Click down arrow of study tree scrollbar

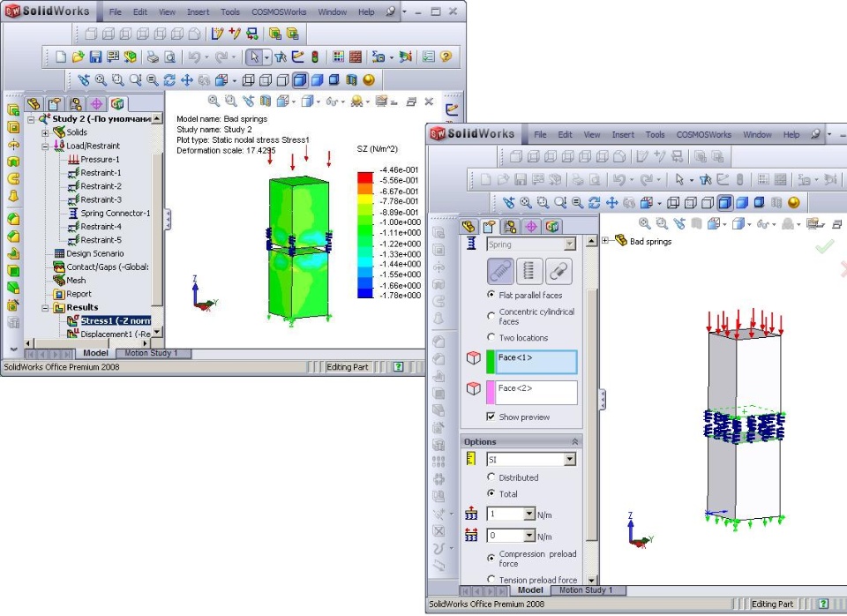tap(157, 333)
